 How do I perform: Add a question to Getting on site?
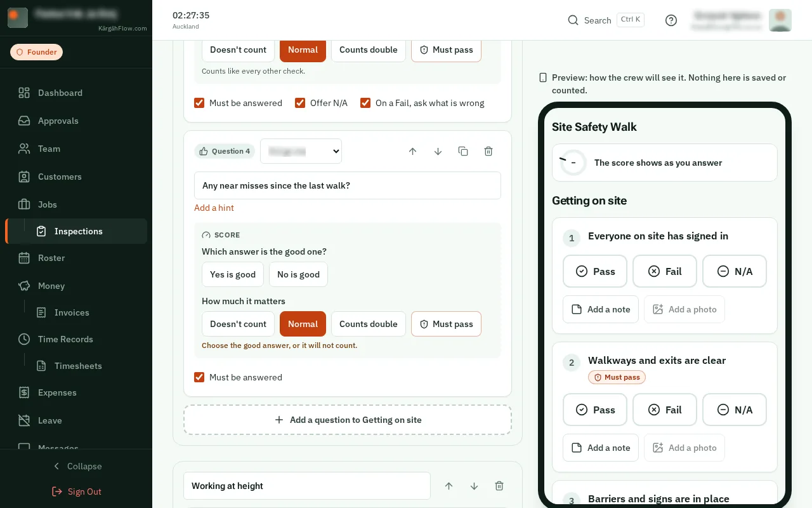[x=348, y=420]
